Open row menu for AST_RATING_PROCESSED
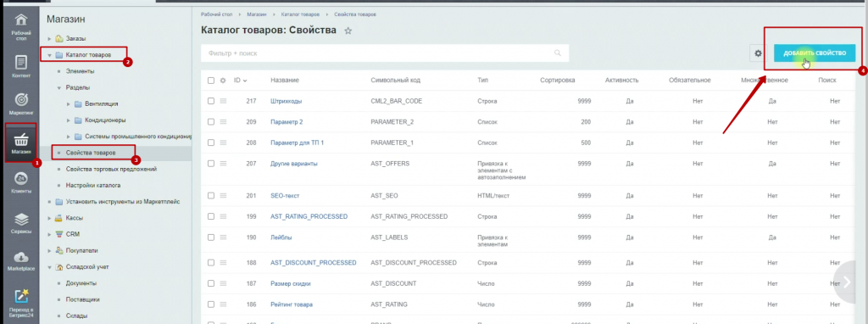The width and height of the screenshot is (868, 324). click(224, 216)
